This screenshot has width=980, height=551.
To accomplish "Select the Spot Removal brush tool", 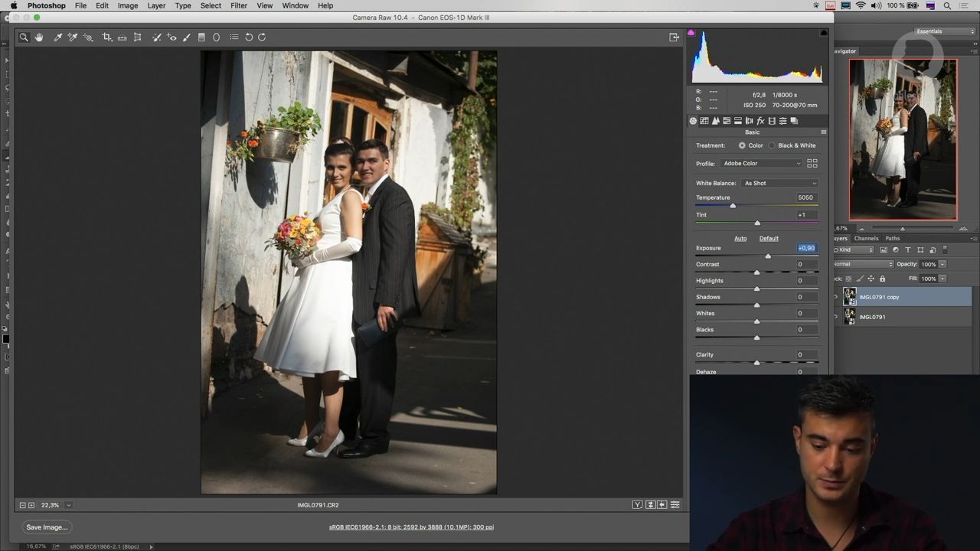I will pyautogui.click(x=157, y=37).
